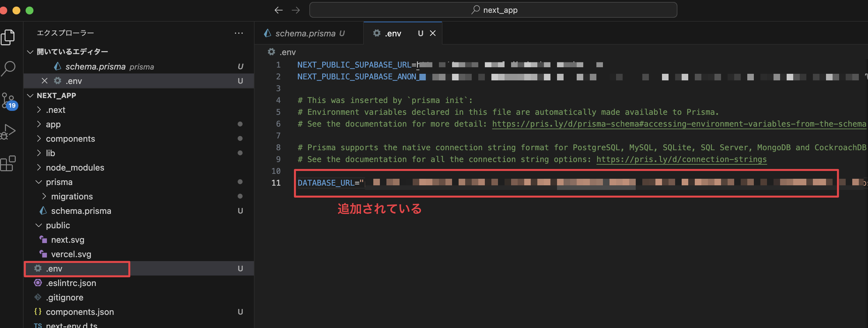Open next.svg file

(139, 240)
